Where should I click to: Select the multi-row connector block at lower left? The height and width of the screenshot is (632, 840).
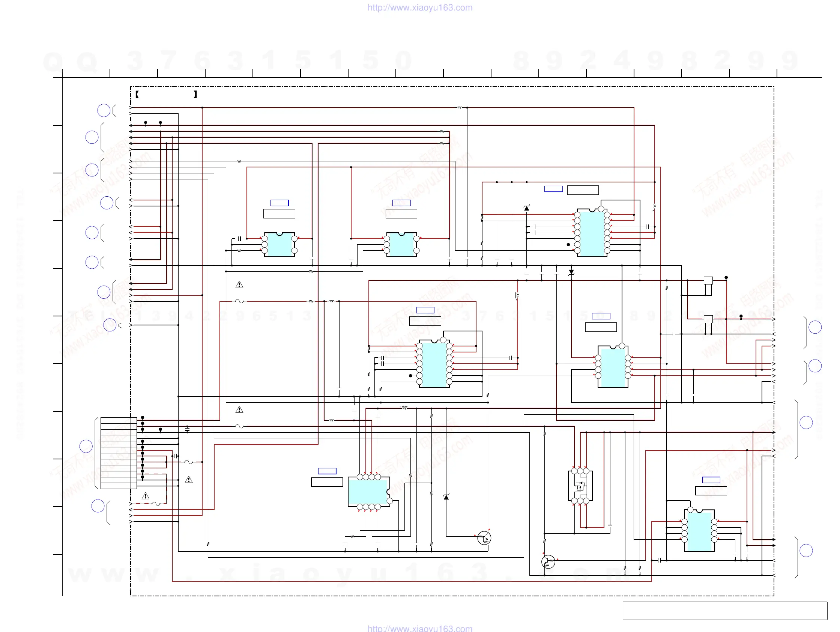pos(119,453)
